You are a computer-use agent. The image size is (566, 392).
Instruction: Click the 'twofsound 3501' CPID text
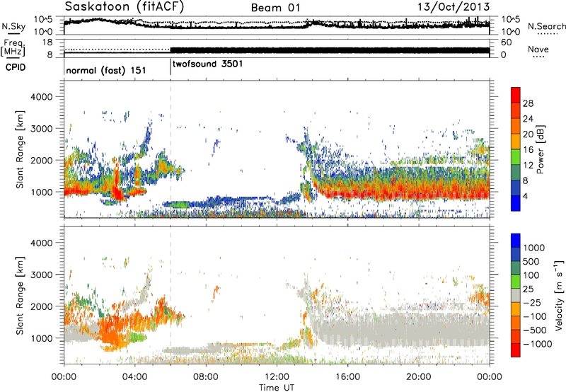click(207, 64)
